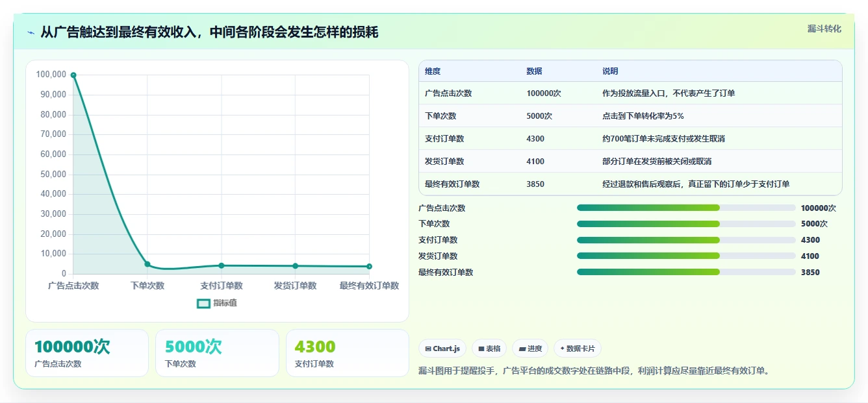The height and width of the screenshot is (403, 868).
Task: Click the 3850 progress bar for 最终有效订单数
Action: click(x=686, y=272)
